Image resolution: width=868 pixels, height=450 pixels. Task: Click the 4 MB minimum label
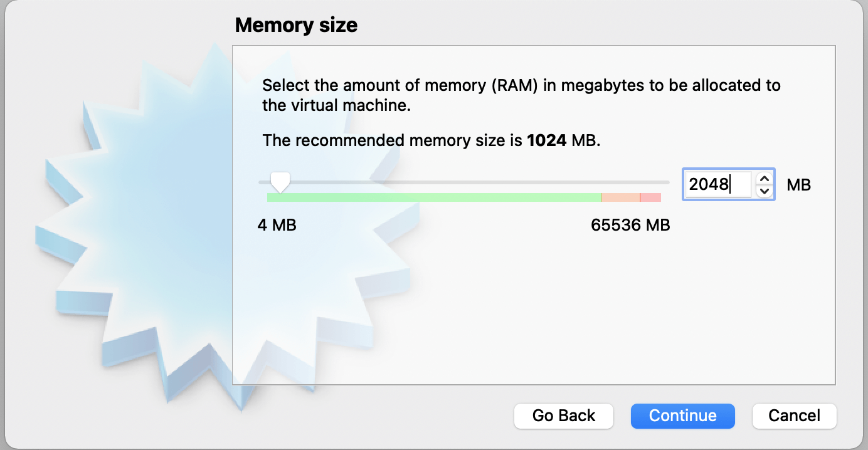pyautogui.click(x=277, y=225)
